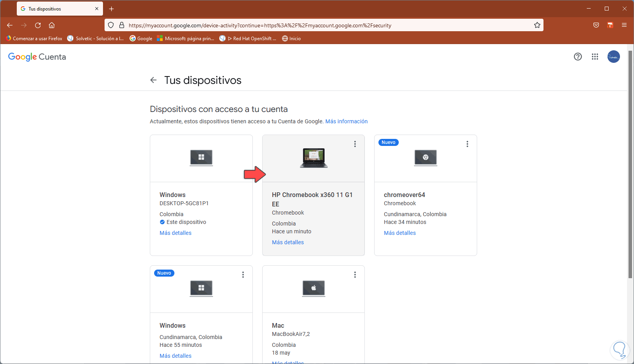The height and width of the screenshot is (364, 634).
Task: Open the Google account avatar
Action: pos(614,57)
